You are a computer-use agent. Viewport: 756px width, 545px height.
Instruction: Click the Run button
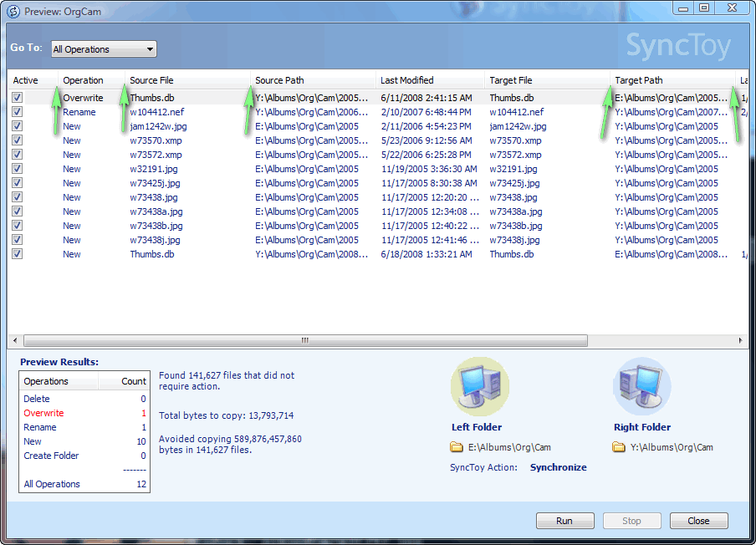[x=564, y=521]
